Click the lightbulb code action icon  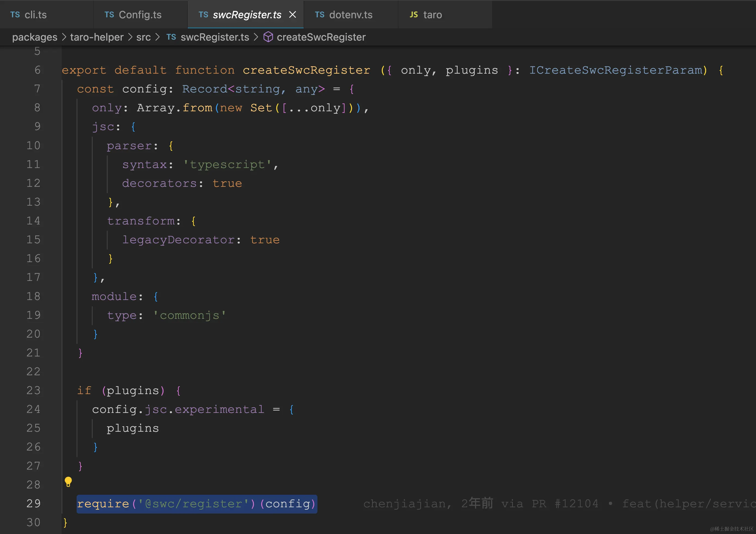(x=68, y=482)
